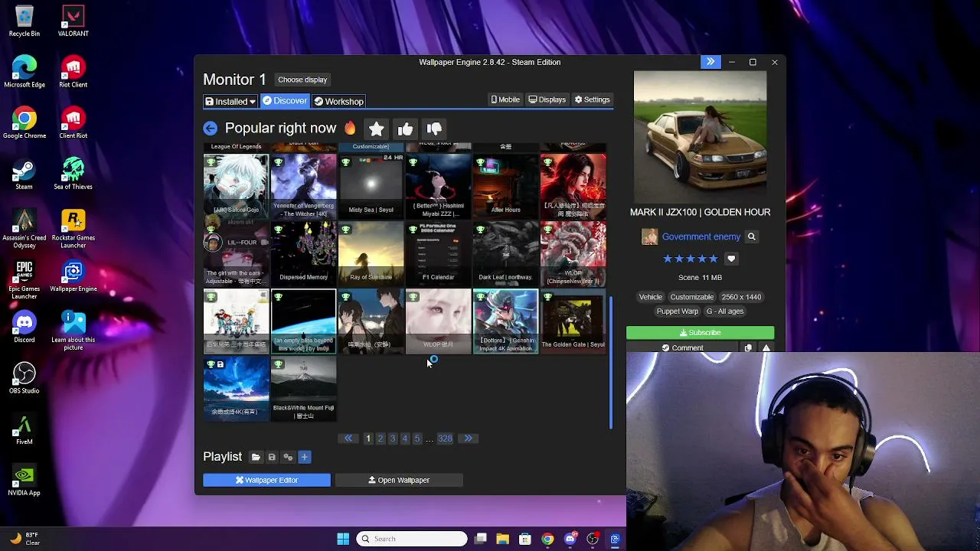Select the F1 Calendar wallpaper

tap(438, 254)
